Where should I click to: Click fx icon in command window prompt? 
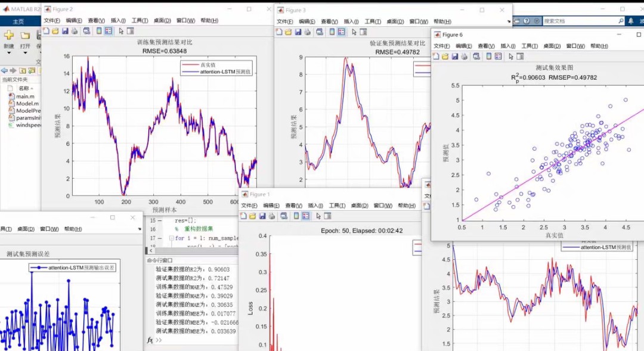click(150, 340)
